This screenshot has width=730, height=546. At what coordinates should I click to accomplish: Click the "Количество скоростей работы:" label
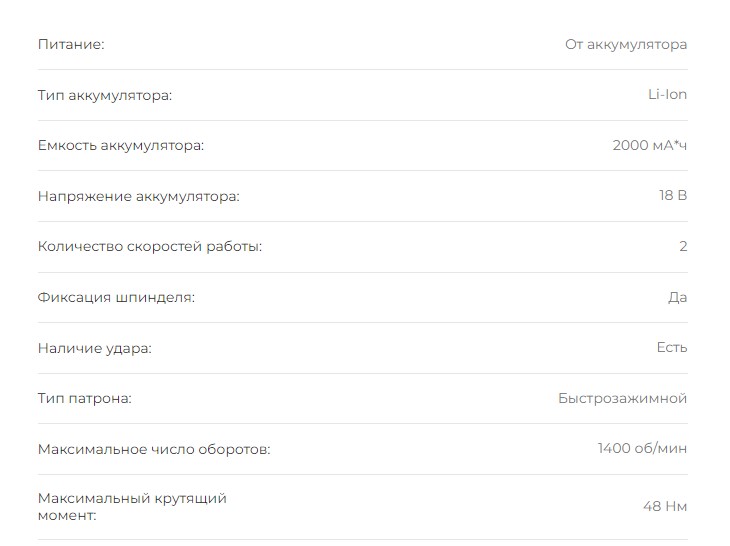pyautogui.click(x=150, y=247)
